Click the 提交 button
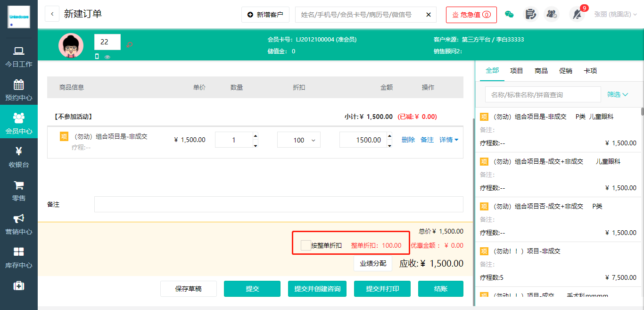644x310 pixels. point(252,289)
